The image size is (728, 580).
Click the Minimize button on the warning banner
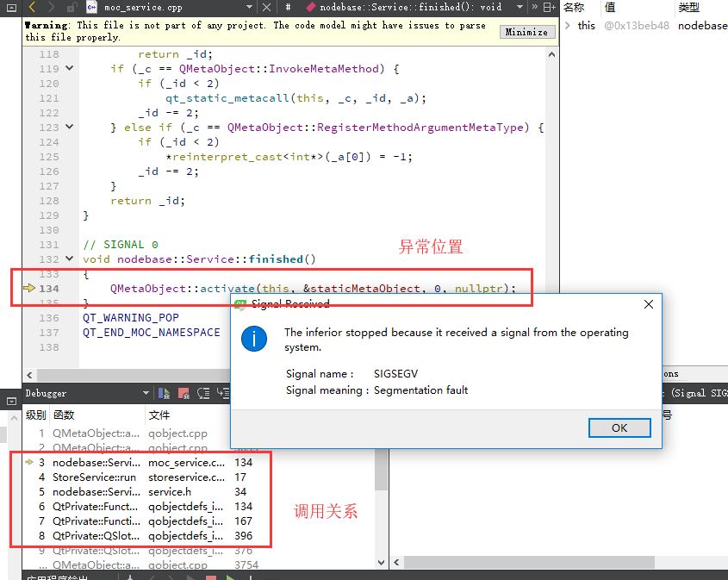pyautogui.click(x=526, y=31)
